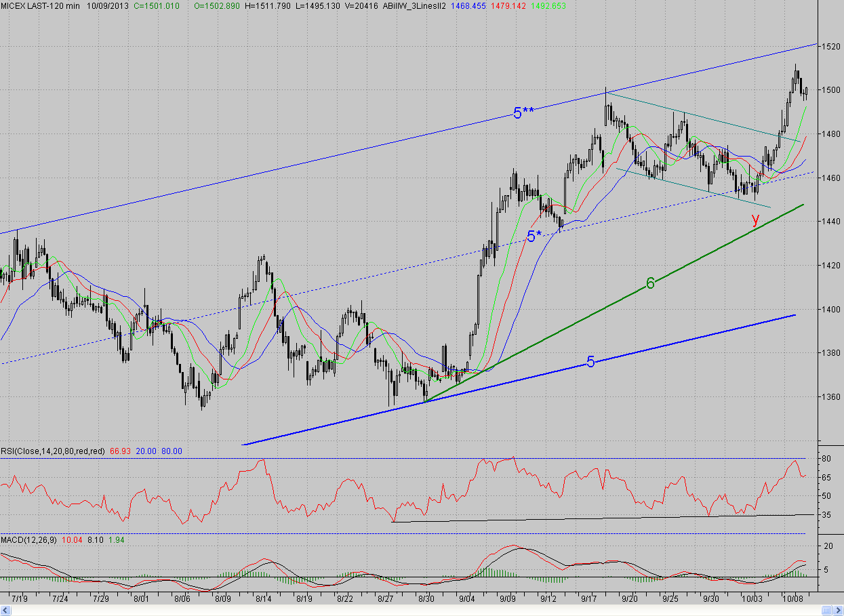
Task: Click the 7/19 date axis label
Action: pos(20,599)
